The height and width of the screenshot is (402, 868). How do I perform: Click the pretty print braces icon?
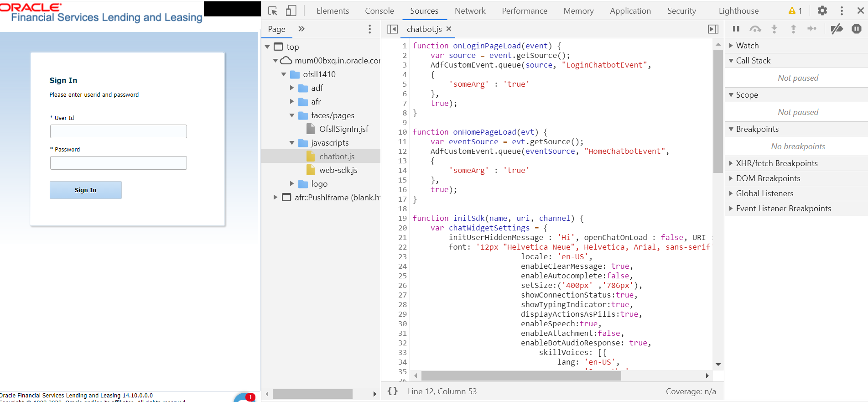392,391
